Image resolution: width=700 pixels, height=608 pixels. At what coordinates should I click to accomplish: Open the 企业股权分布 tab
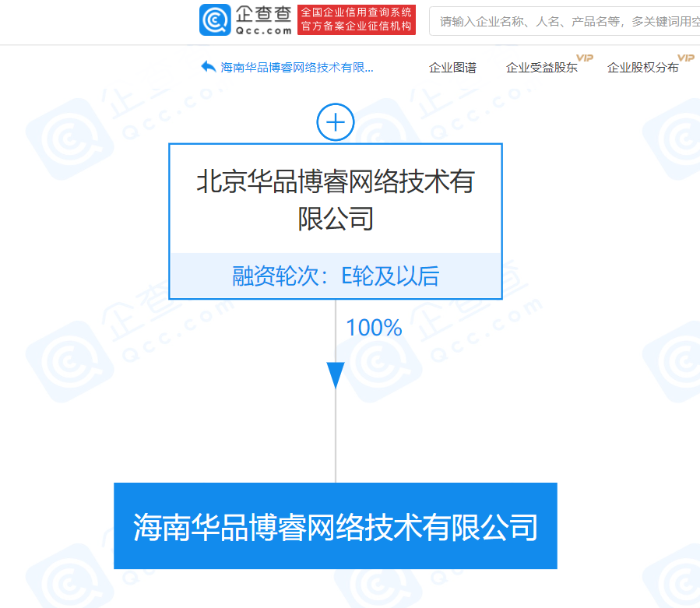[x=643, y=68]
